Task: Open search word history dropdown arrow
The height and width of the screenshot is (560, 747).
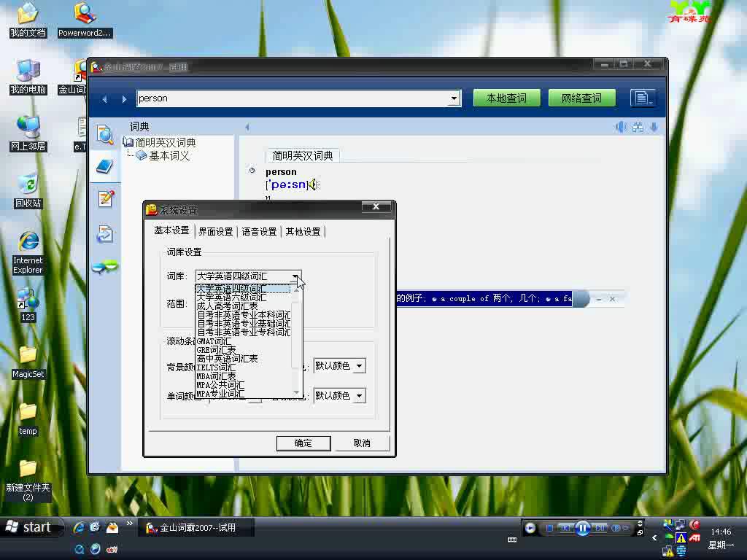Action: (x=454, y=98)
